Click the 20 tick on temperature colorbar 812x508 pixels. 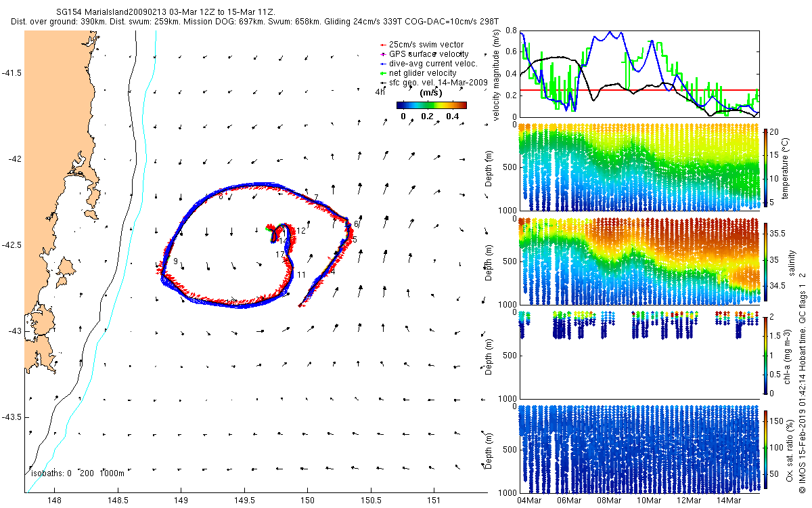(x=775, y=132)
